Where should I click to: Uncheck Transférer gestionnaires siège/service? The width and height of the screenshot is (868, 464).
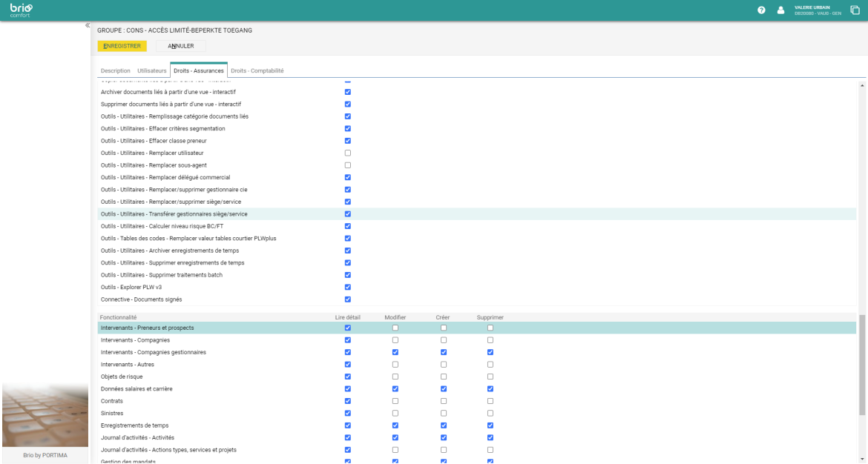point(348,214)
